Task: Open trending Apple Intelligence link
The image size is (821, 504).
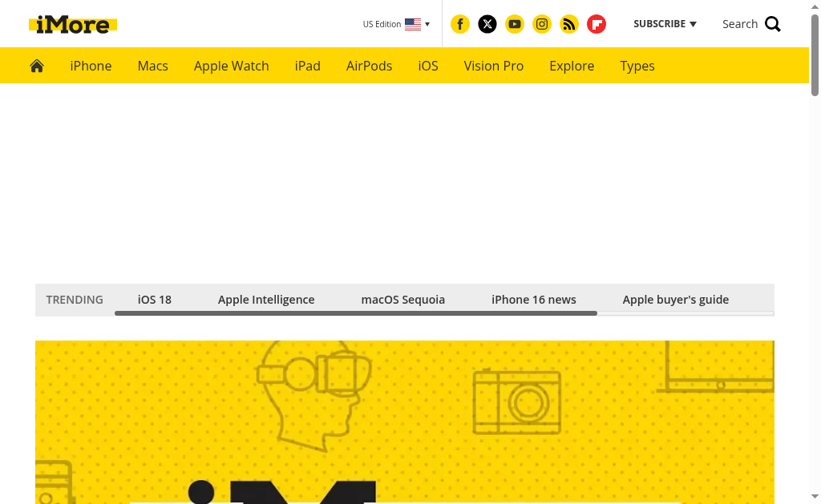Action: pyautogui.click(x=266, y=300)
